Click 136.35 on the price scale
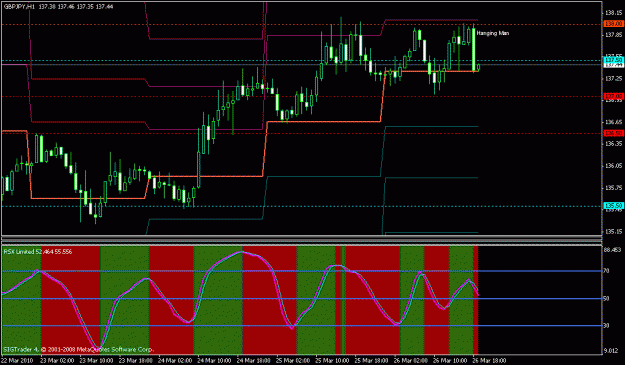This screenshot has height=365, width=625. (614, 144)
